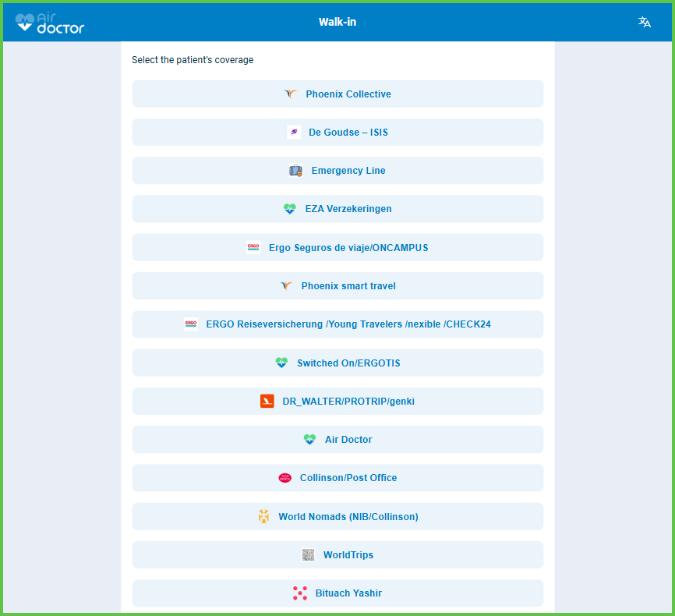Choose De Goudse – ISIS coverage
The height and width of the screenshot is (616, 675).
pos(337,133)
